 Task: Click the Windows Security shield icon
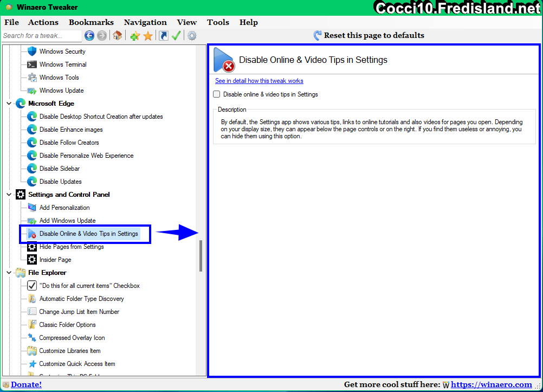(x=32, y=52)
